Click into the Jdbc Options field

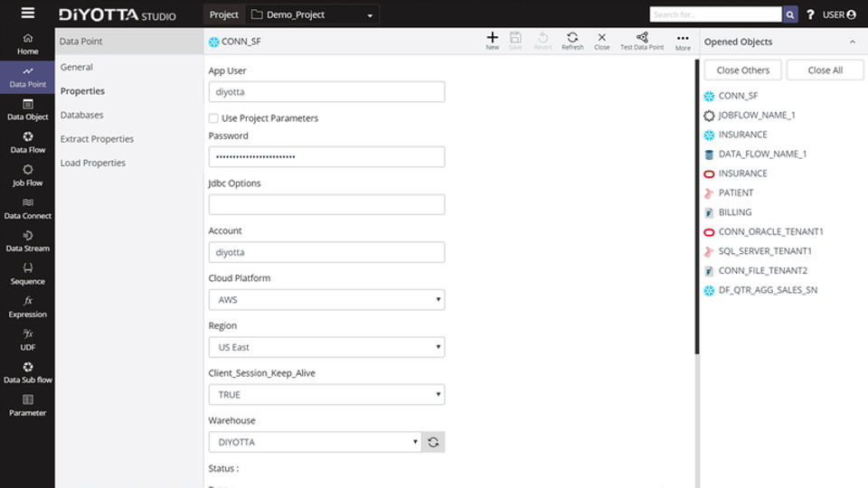[x=326, y=204]
